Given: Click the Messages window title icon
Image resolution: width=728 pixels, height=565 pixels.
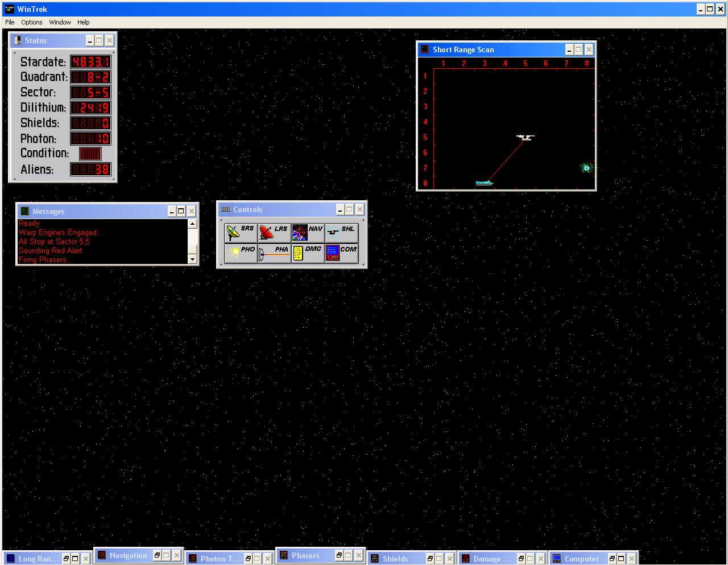Looking at the screenshot, I should click(25, 211).
